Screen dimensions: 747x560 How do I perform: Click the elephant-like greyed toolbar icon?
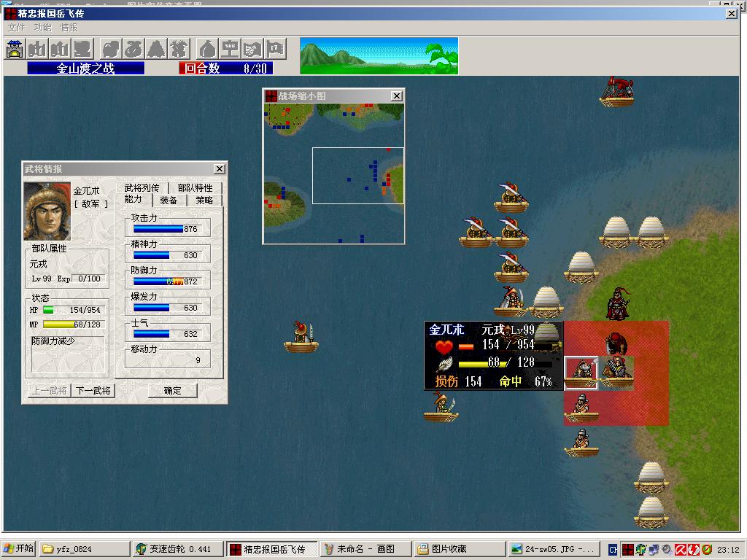111,49
